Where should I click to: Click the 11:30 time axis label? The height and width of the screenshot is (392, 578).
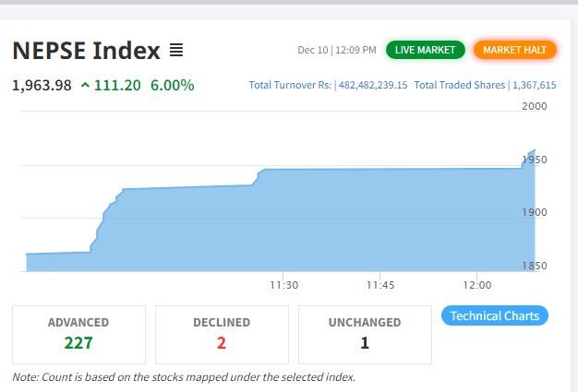pyautogui.click(x=283, y=285)
